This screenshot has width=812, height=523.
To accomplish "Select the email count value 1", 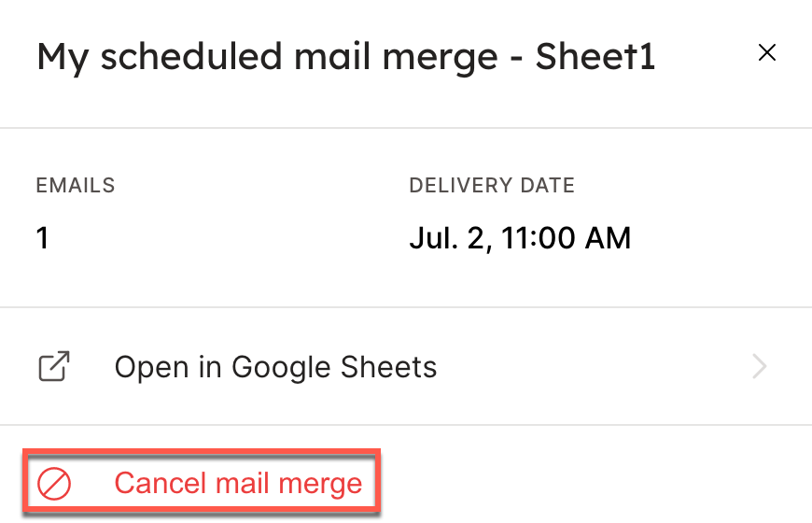I will click(43, 238).
